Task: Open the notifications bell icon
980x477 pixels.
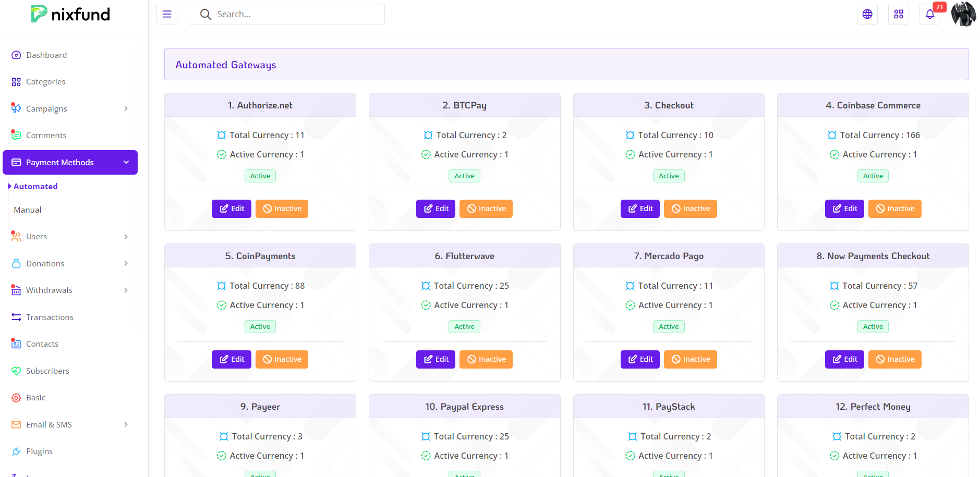Action: [x=929, y=14]
